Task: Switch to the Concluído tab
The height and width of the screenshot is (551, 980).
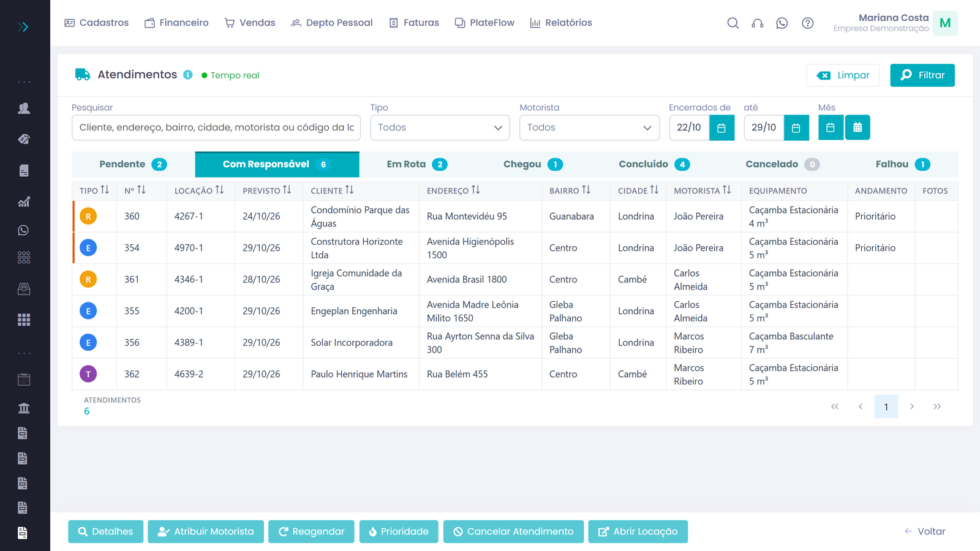Action: click(654, 164)
